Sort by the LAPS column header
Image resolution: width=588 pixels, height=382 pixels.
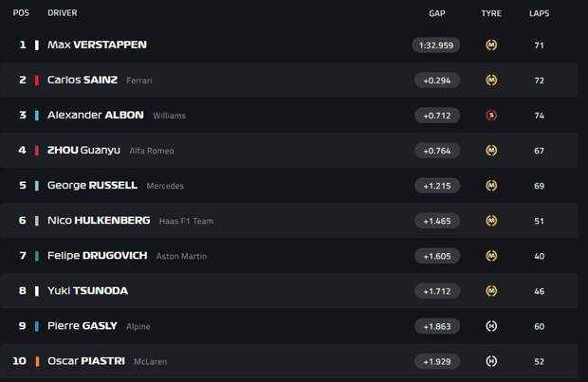click(540, 13)
